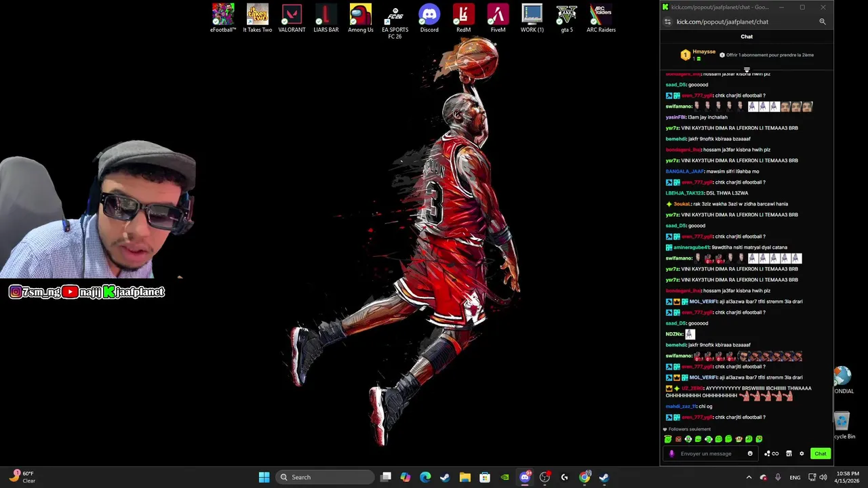Viewport: 868px width, 488px height.
Task: Click the ENG language indicator
Action: 795,477
